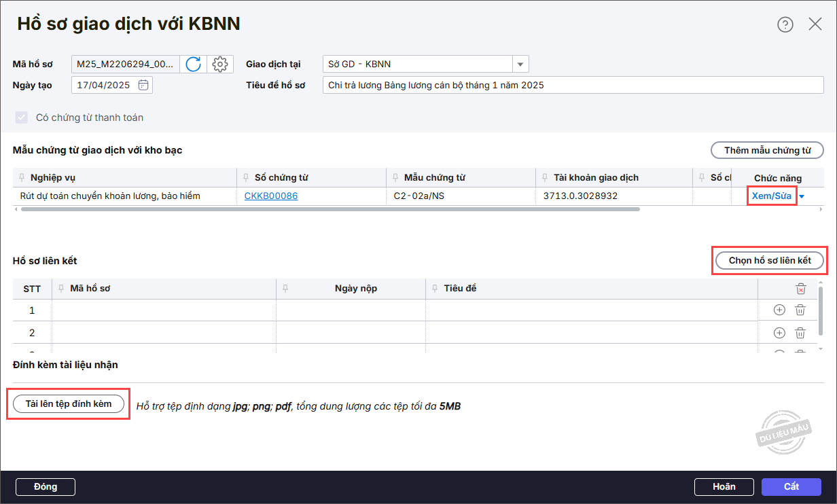Click Tải lên tệp đính kèm button

point(69,404)
